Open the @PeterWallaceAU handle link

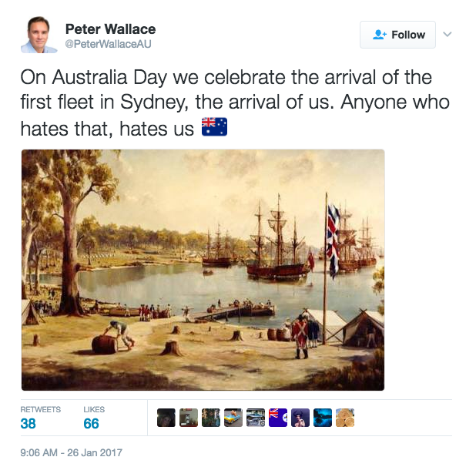click(109, 44)
